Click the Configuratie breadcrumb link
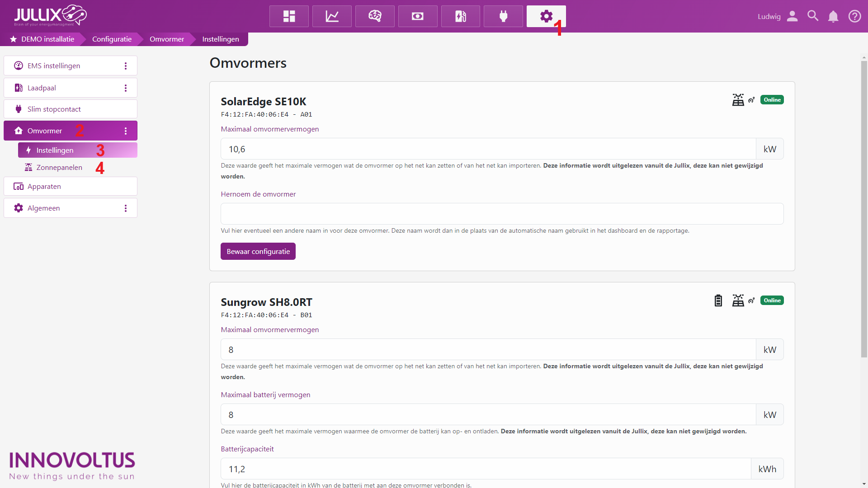Image resolution: width=868 pixels, height=488 pixels. point(112,39)
